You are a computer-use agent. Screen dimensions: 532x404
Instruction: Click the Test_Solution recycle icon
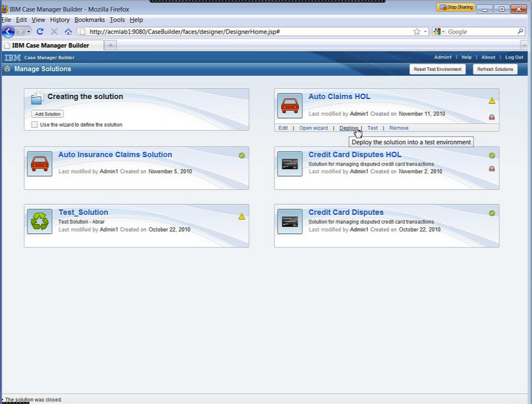[39, 221]
